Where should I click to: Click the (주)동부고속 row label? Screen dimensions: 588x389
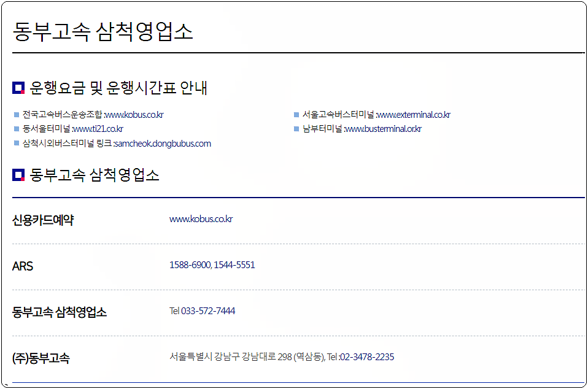click(41, 358)
